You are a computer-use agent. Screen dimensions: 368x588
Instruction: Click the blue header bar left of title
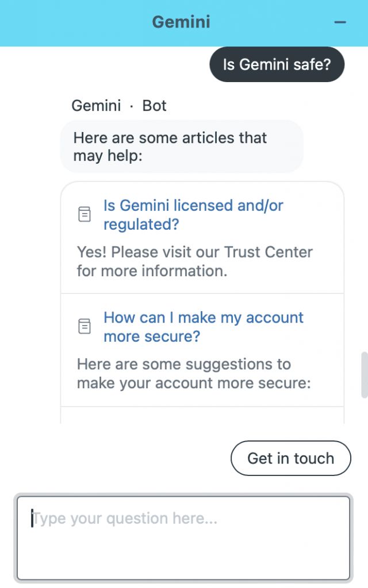[x=69, y=23]
